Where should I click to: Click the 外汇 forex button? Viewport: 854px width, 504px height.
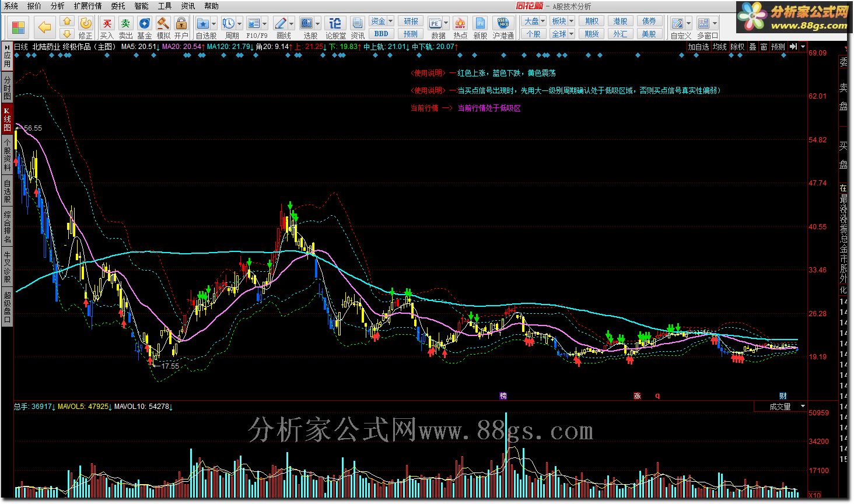[x=620, y=34]
